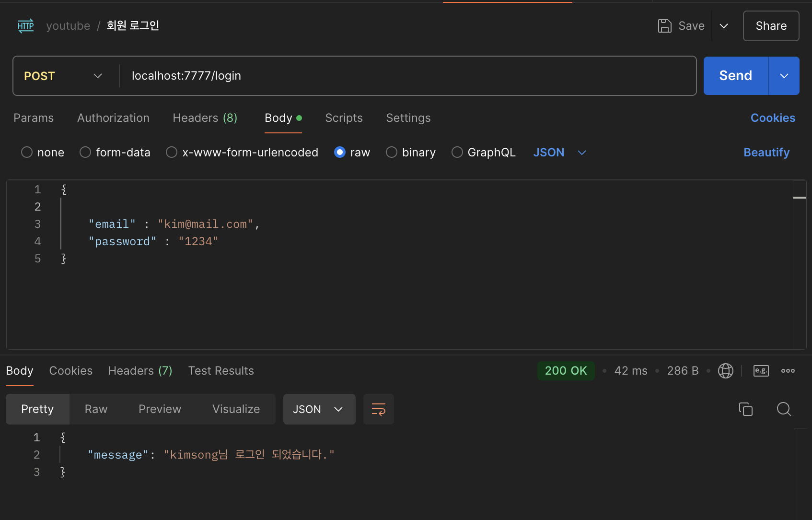Click the HTTP request type icon
Screen dimensions: 812x520
26,26
